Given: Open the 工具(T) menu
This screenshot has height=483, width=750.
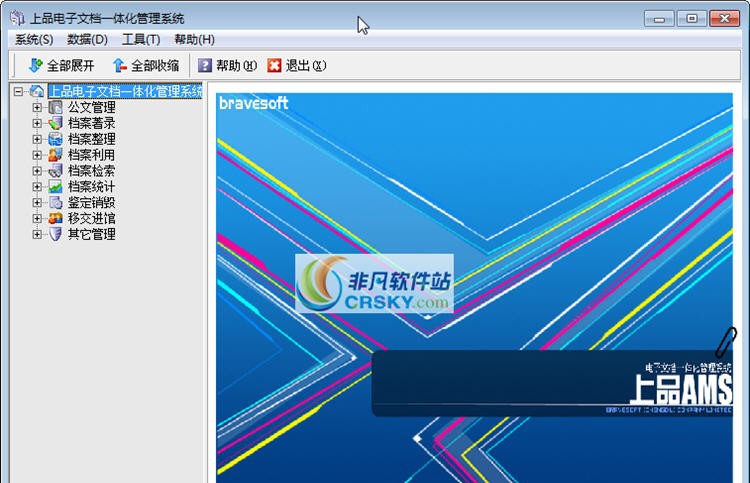Looking at the screenshot, I should [141, 40].
